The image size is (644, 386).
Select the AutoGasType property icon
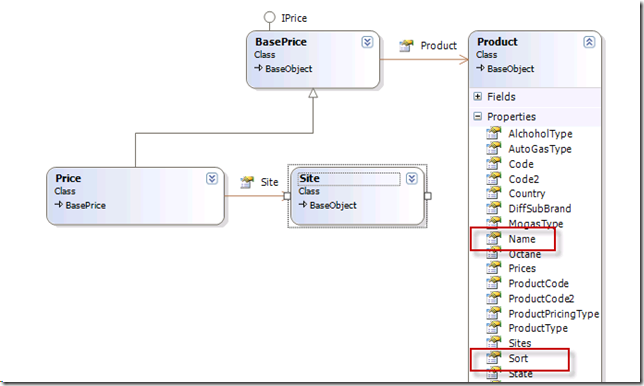pyautogui.click(x=494, y=149)
